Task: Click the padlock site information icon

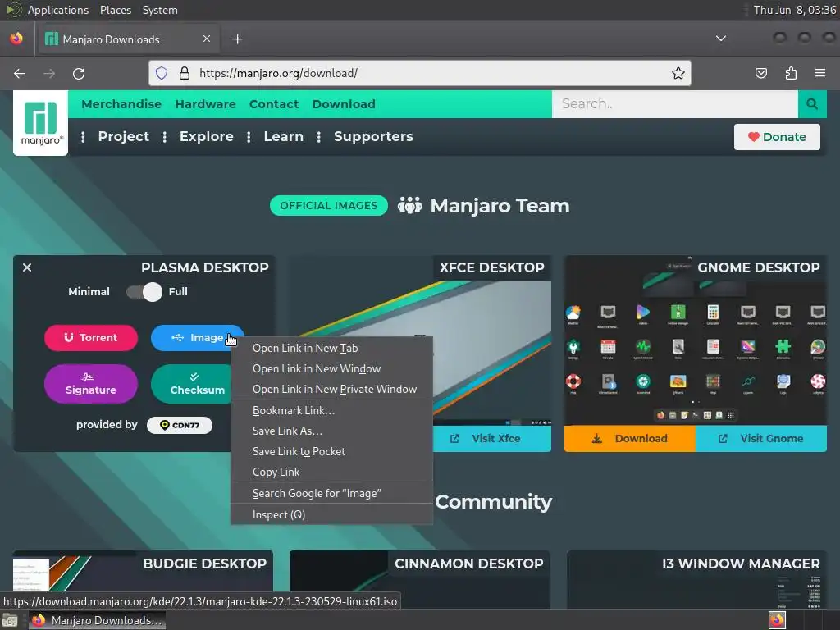Action: coord(185,73)
